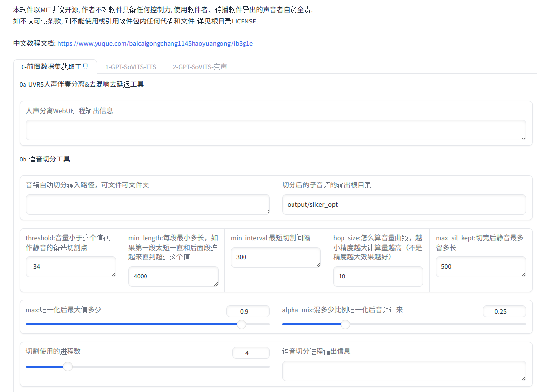Click the max_sil_kept field showing 500
The image size is (537, 392).
click(x=481, y=267)
